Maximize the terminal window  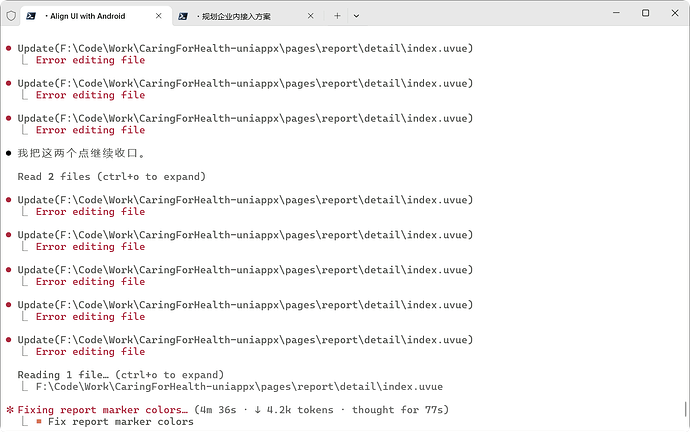coord(646,13)
